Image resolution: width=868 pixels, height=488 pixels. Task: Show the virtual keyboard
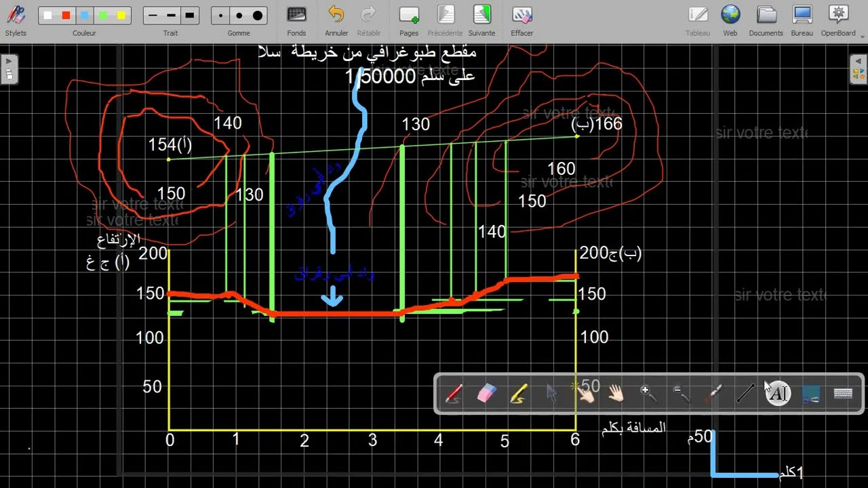pos(843,393)
